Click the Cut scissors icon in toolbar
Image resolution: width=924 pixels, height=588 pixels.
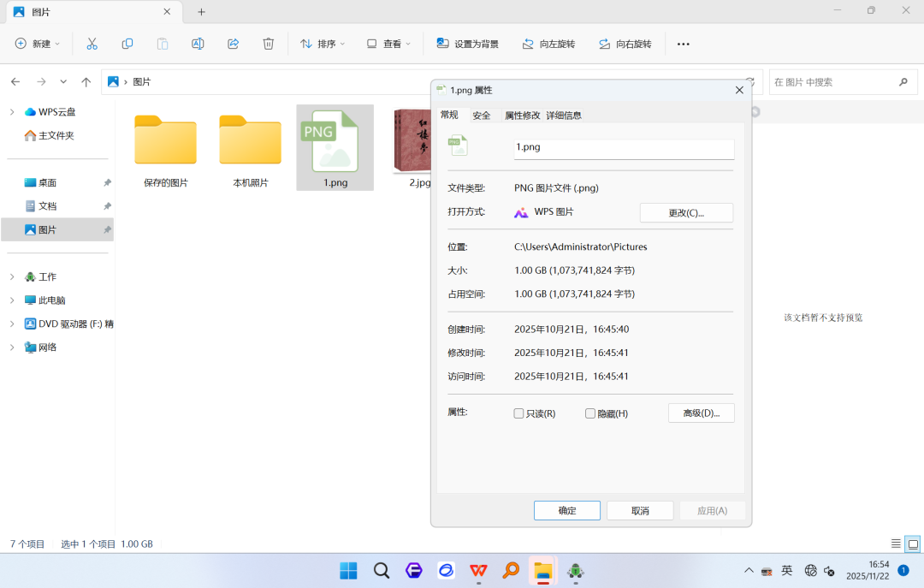(x=92, y=44)
